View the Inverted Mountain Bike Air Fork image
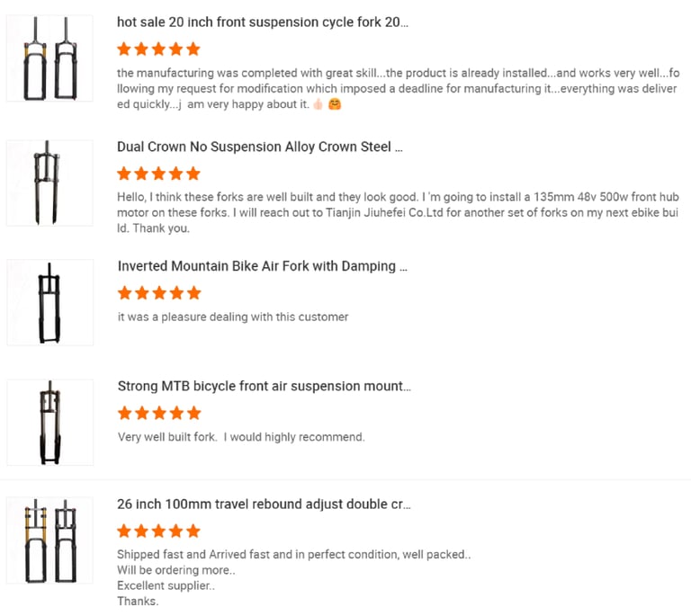This screenshot has height=616, width=691. click(49, 302)
